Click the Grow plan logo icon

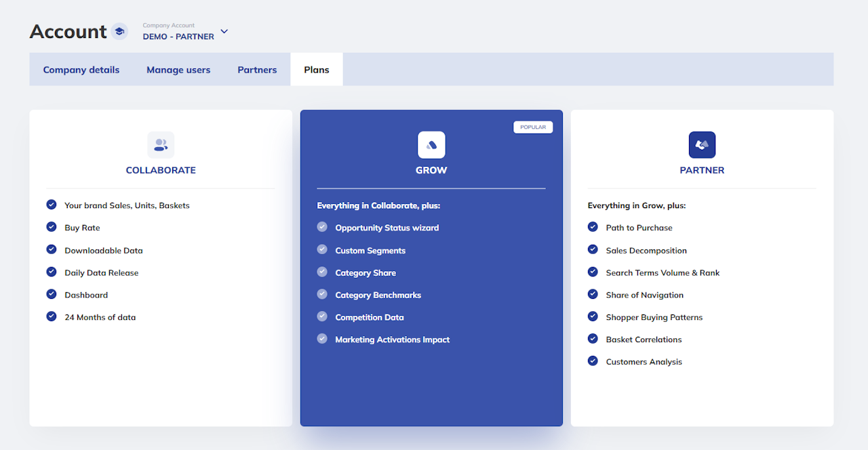pyautogui.click(x=431, y=145)
